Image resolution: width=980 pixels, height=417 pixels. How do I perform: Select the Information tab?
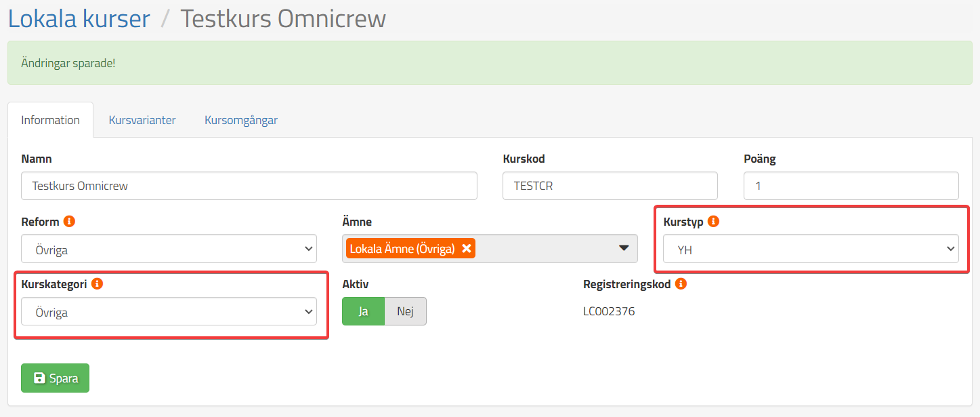[x=50, y=120]
